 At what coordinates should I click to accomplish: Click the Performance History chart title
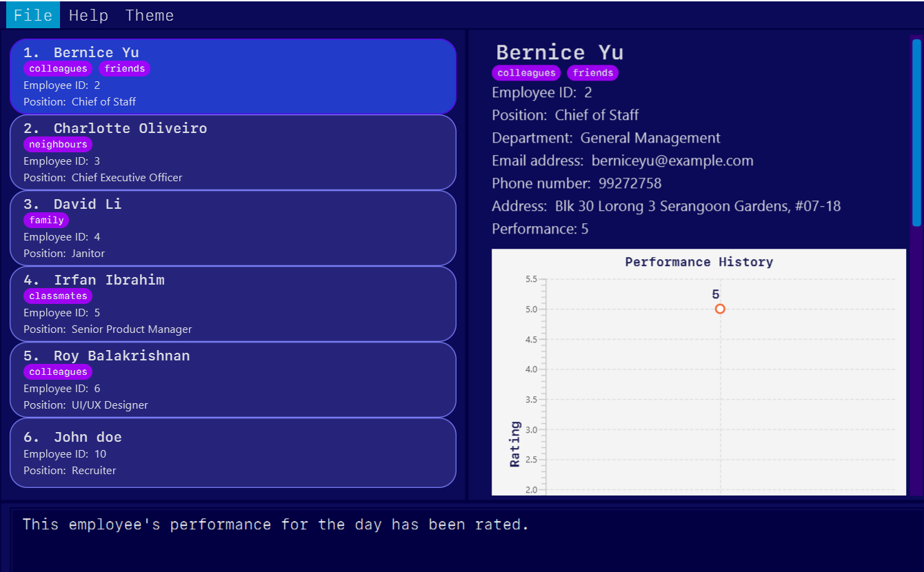pos(699,262)
